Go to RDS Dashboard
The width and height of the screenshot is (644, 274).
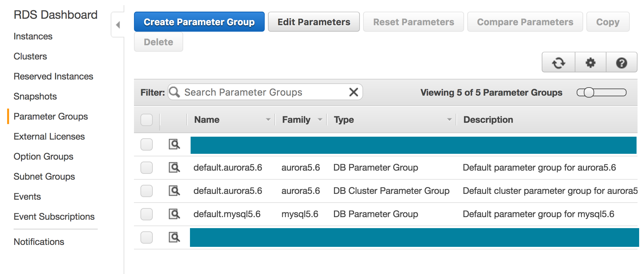56,15
